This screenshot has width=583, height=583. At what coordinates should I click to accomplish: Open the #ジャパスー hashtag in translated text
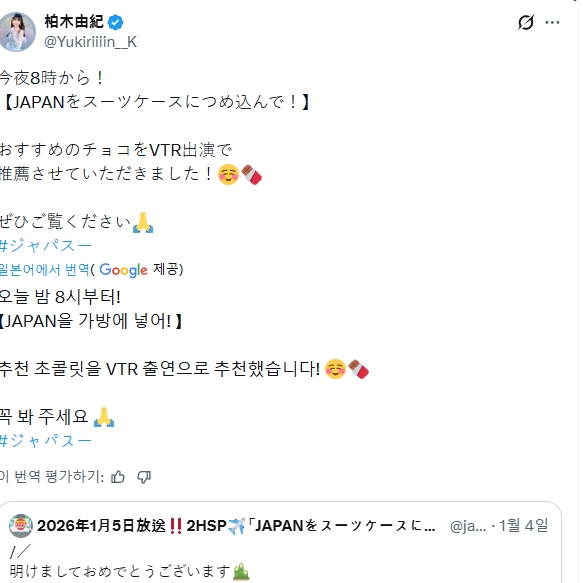[45, 441]
